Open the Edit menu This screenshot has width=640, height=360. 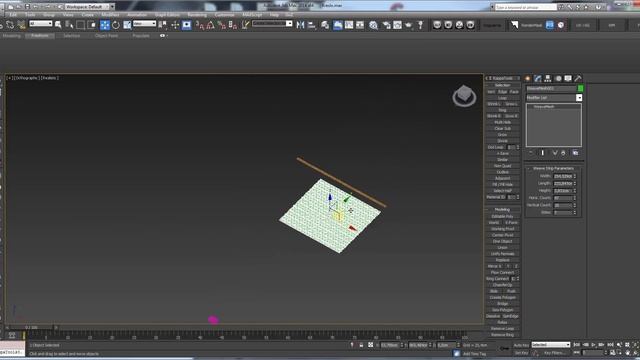point(13,15)
